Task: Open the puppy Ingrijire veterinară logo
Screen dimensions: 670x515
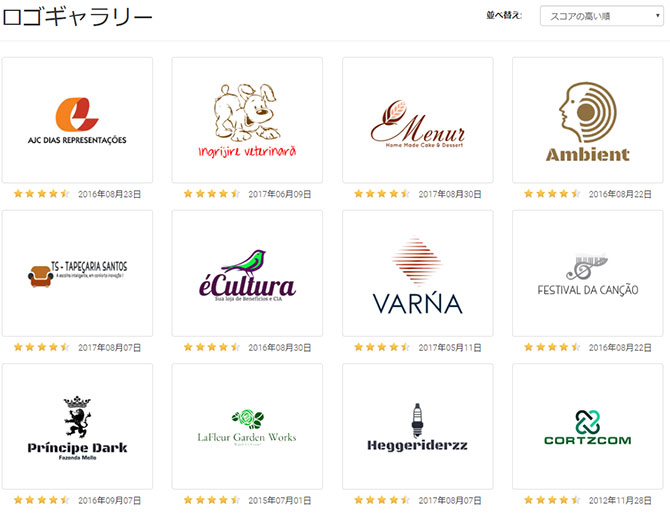Action: [x=247, y=120]
